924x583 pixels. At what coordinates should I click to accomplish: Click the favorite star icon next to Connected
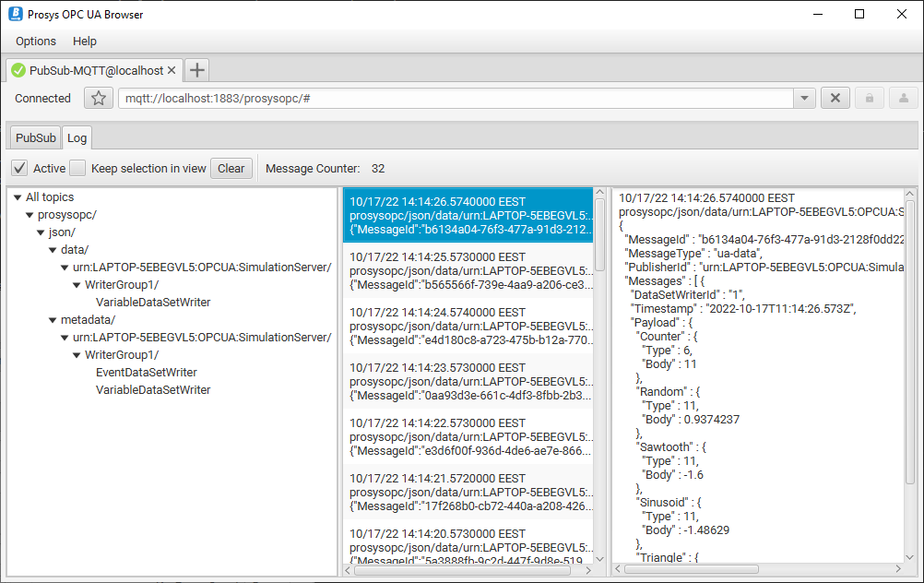(x=99, y=98)
